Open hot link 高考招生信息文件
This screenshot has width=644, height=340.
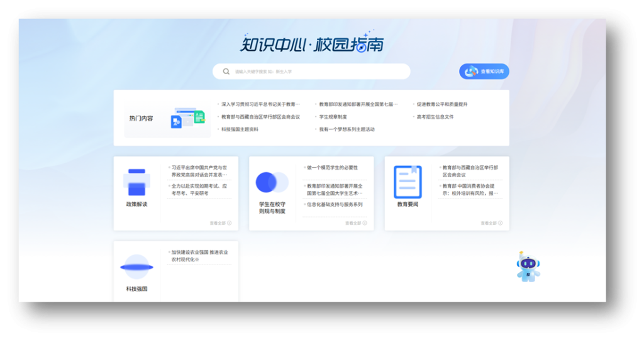(435, 117)
